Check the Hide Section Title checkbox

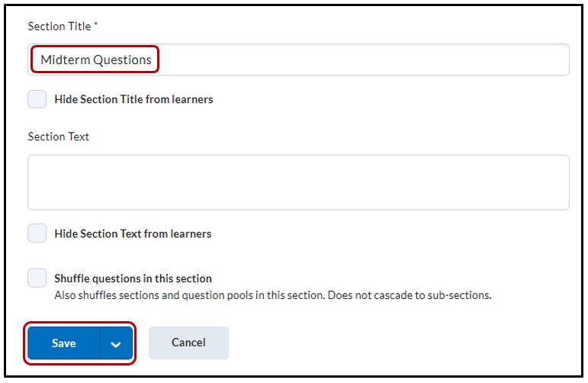[x=37, y=99]
